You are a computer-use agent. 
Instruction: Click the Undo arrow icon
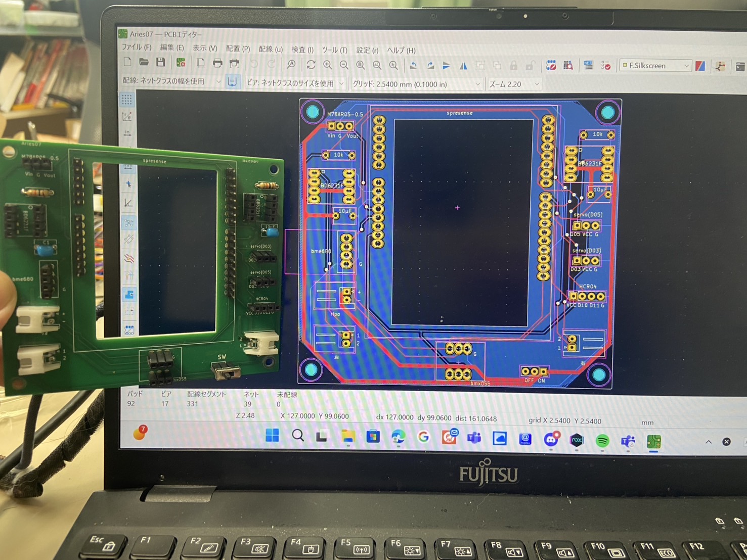254,64
